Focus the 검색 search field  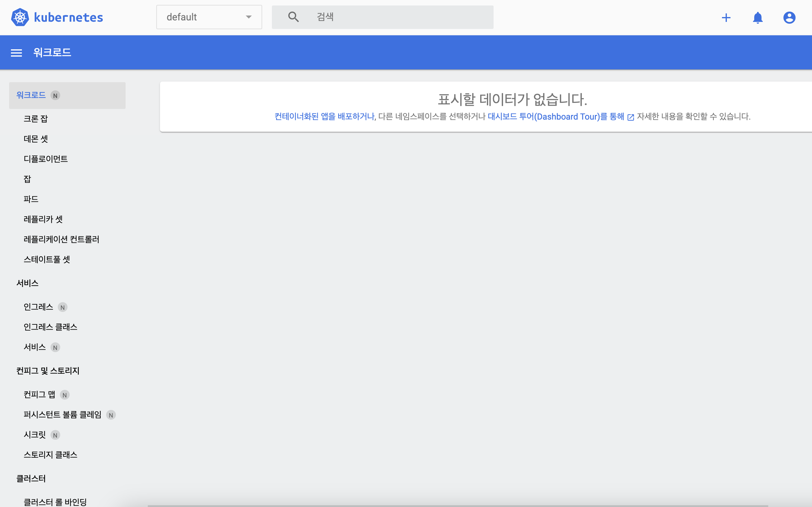[x=382, y=17]
